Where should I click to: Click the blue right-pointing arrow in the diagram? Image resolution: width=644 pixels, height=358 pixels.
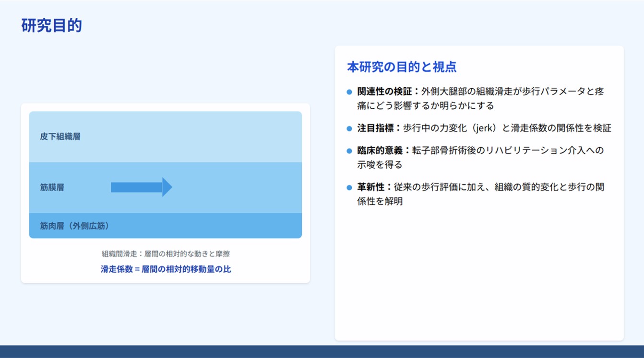[141, 187]
